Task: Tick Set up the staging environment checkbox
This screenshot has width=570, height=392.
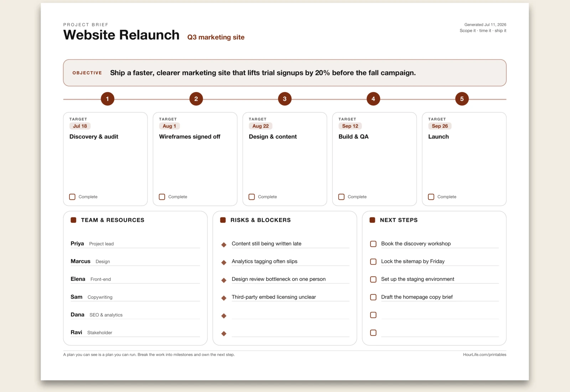Action: (x=373, y=279)
